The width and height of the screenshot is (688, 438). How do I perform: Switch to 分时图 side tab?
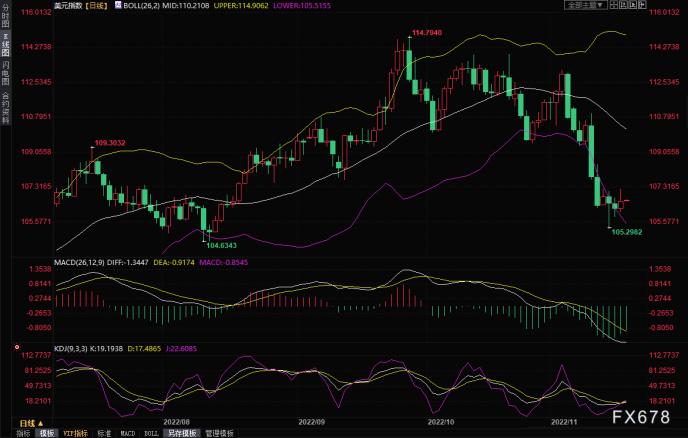coord(5,16)
